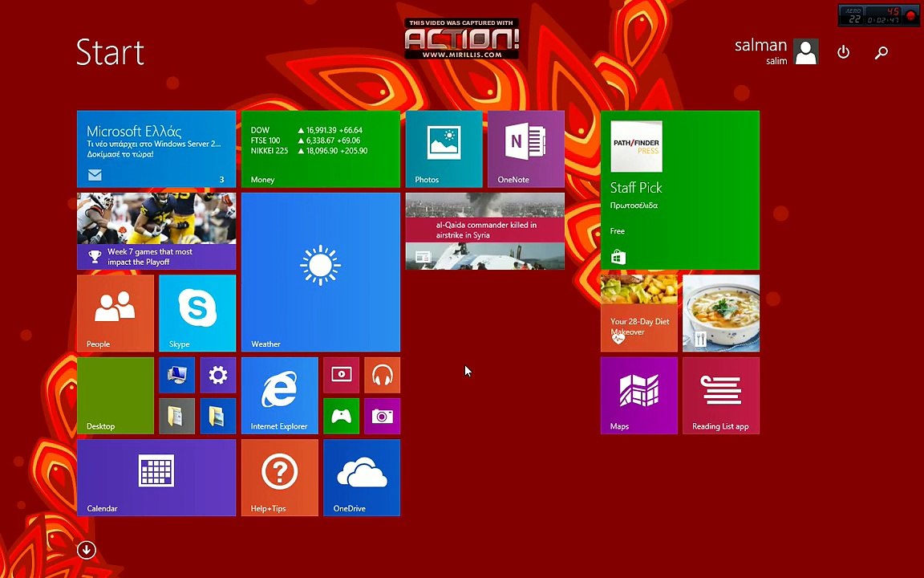Open the News tile about al-Qaida commander

[485, 231]
